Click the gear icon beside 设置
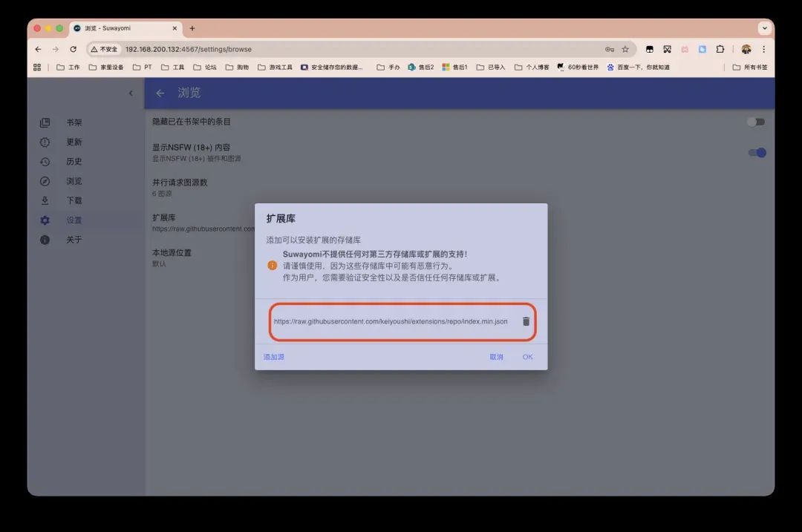The height and width of the screenshot is (532, 802). pos(45,220)
